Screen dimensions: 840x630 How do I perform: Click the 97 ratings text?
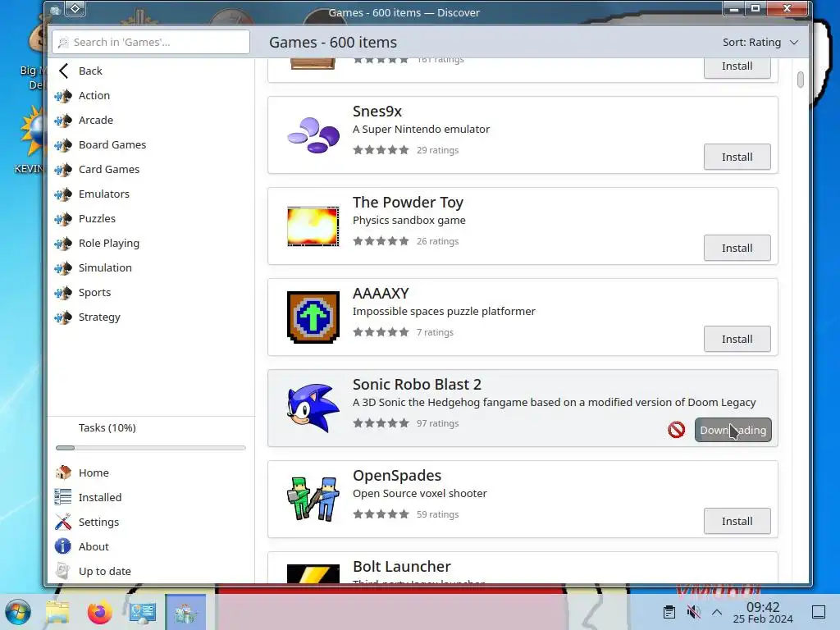(438, 423)
